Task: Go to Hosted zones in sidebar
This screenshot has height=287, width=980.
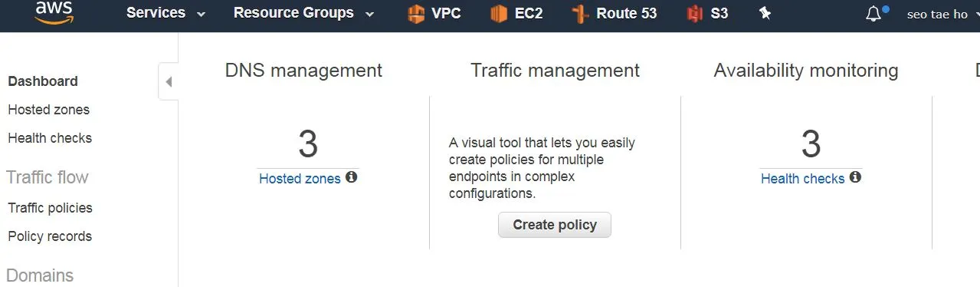Action: pyautogui.click(x=48, y=110)
